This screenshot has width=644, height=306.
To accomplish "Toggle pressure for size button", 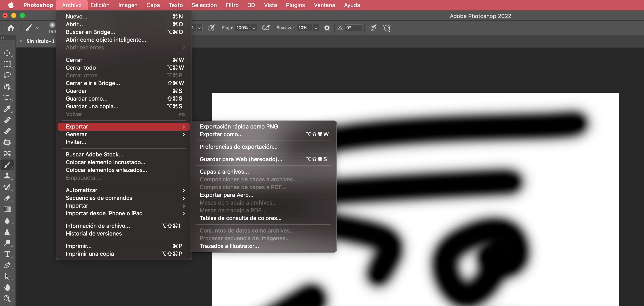I will pyautogui.click(x=373, y=28).
